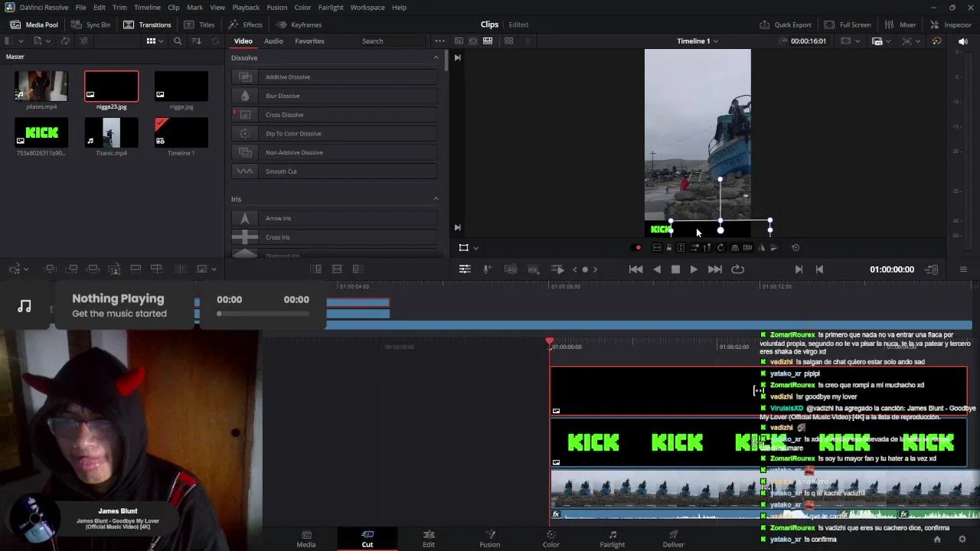Image resolution: width=980 pixels, height=551 pixels.
Task: Stop playback
Action: pyautogui.click(x=675, y=269)
